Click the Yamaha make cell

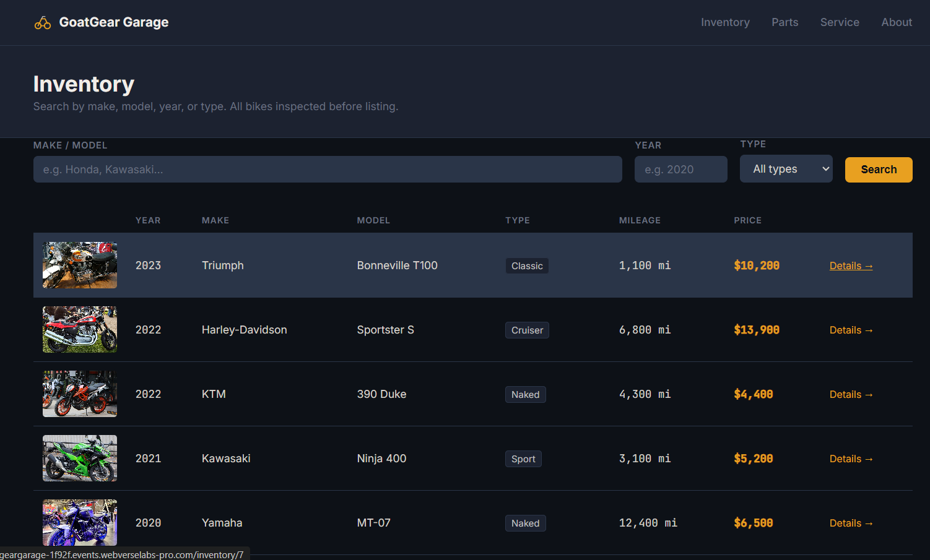[222, 523]
